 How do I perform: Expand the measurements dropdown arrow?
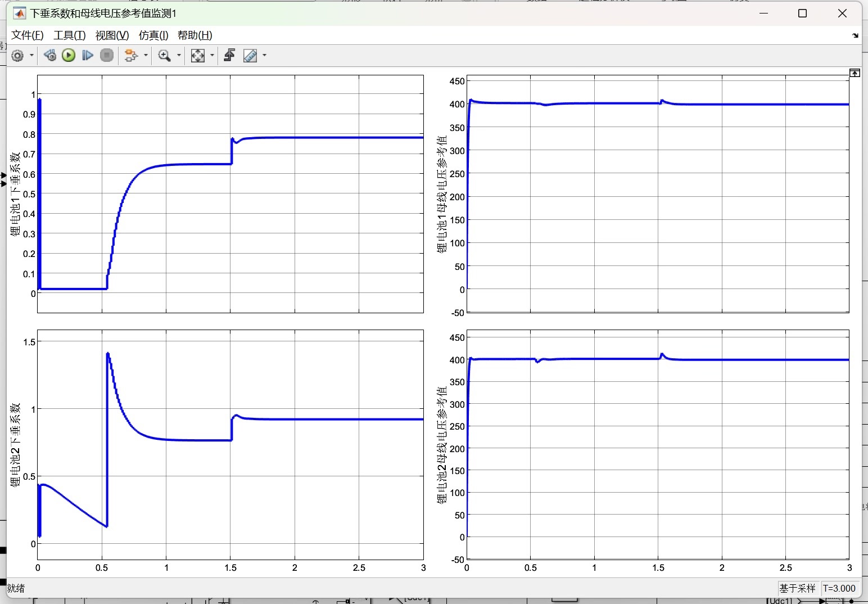point(264,55)
